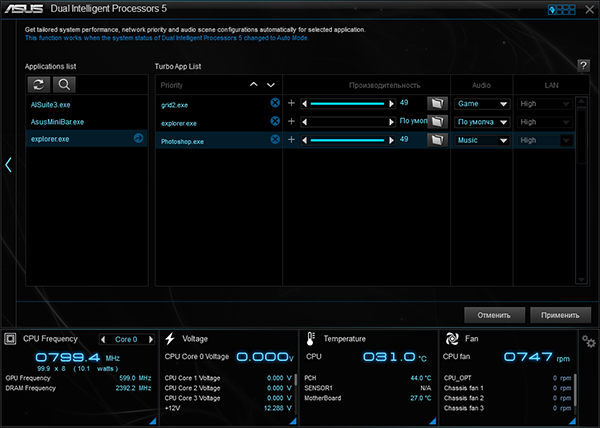Click the Priority column header
The image size is (600, 428).
171,85
